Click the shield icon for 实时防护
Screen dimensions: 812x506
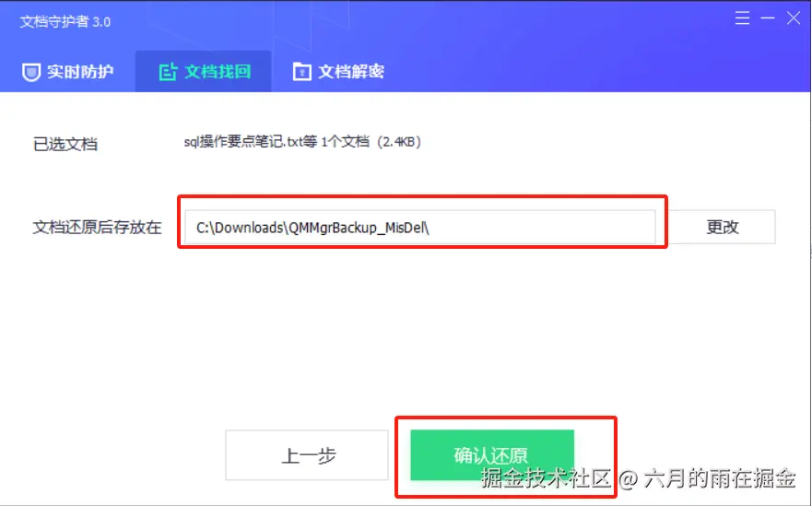pyautogui.click(x=31, y=72)
